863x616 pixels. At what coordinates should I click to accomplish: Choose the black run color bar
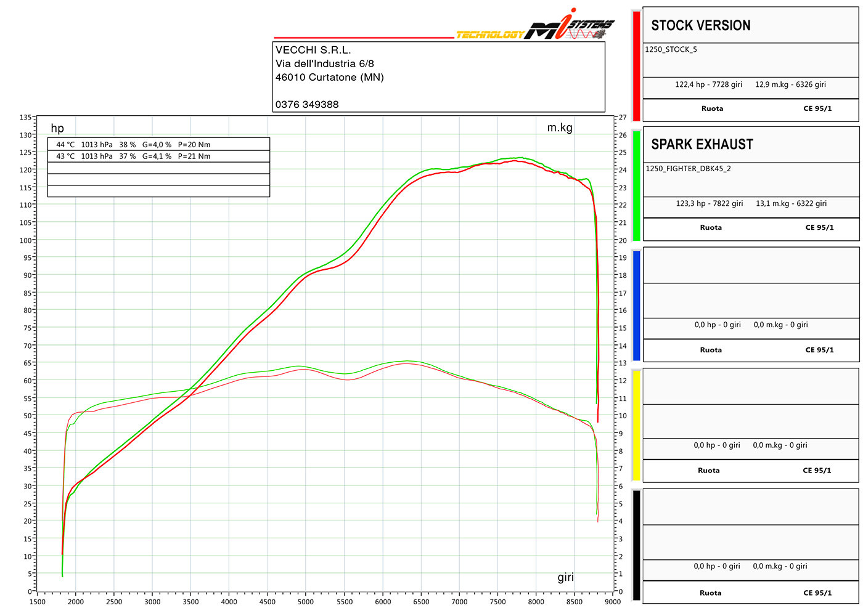click(636, 545)
